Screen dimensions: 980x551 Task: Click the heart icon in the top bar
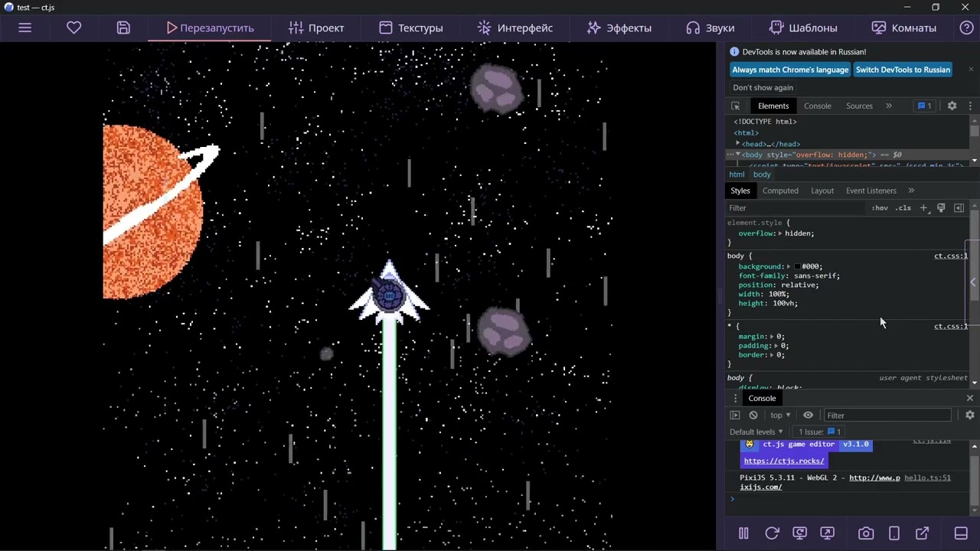tap(74, 28)
